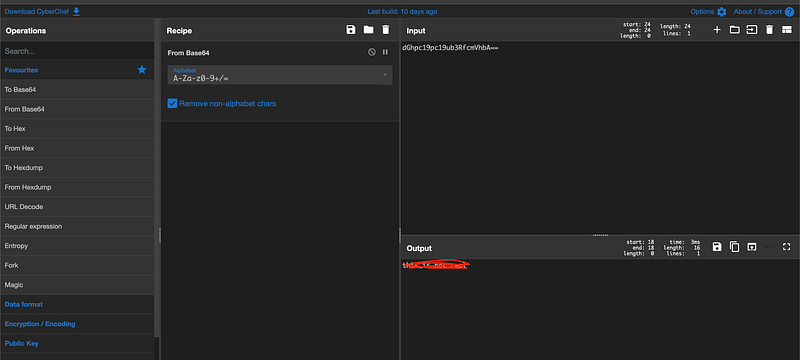Click the Options gear icon

pyautogui.click(x=721, y=12)
